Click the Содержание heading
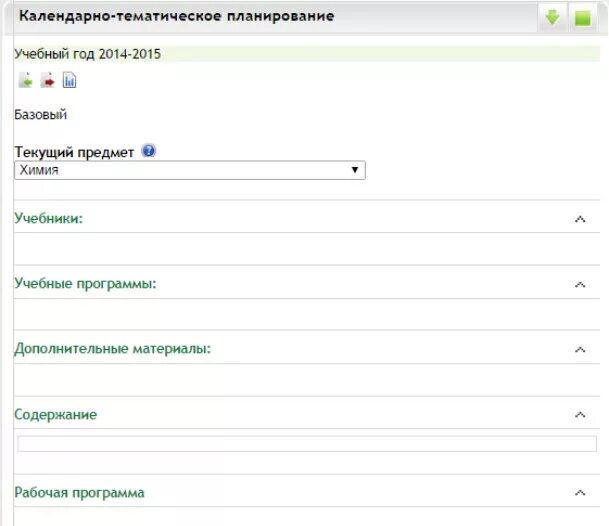Image resolution: width=609 pixels, height=526 pixels. click(56, 415)
